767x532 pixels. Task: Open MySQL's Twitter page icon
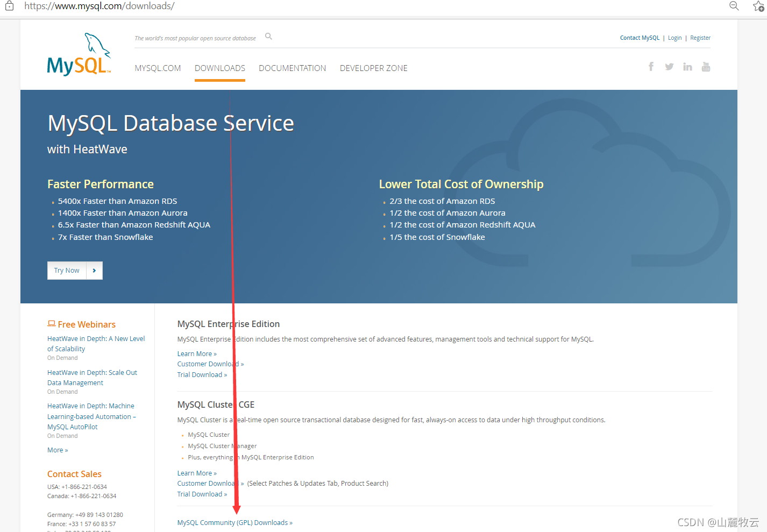[669, 67]
